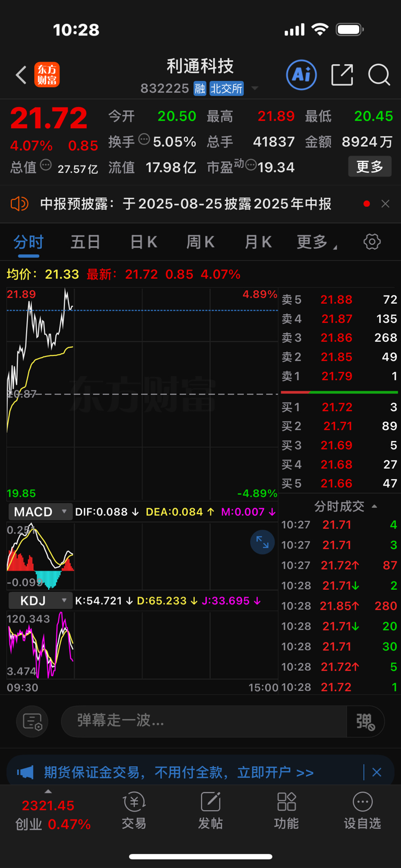Tap the 21.85 trade with 280 volume
Image resolution: width=401 pixels, height=868 pixels.
pos(339,606)
